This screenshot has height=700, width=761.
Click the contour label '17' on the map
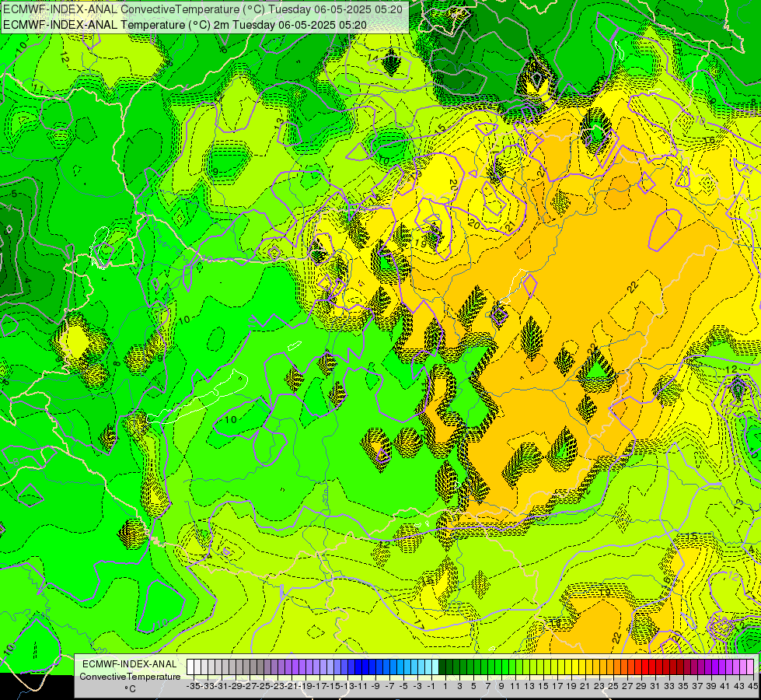[419, 625]
